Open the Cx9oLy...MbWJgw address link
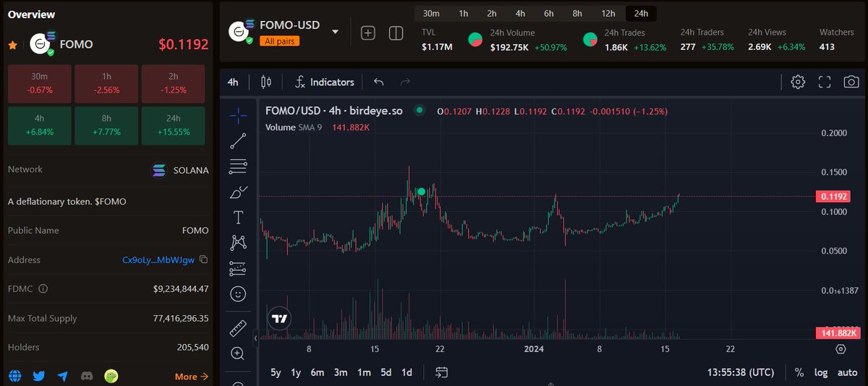 coord(158,260)
